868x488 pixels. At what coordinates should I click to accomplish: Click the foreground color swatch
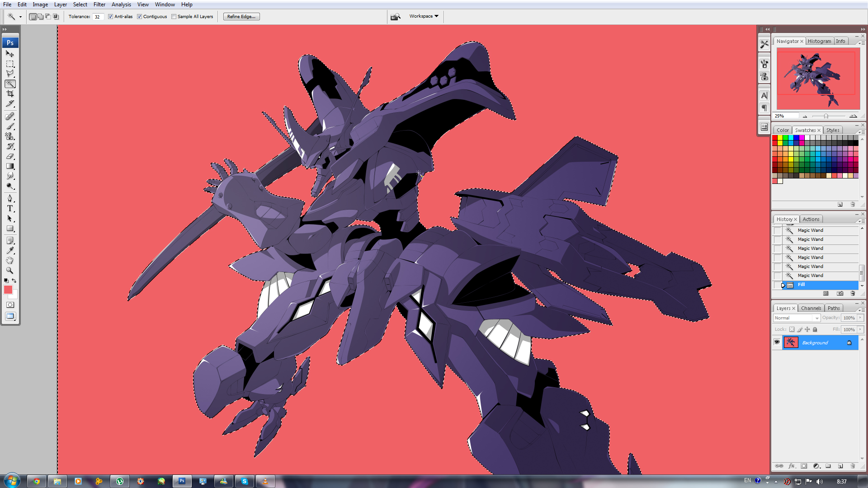8,290
